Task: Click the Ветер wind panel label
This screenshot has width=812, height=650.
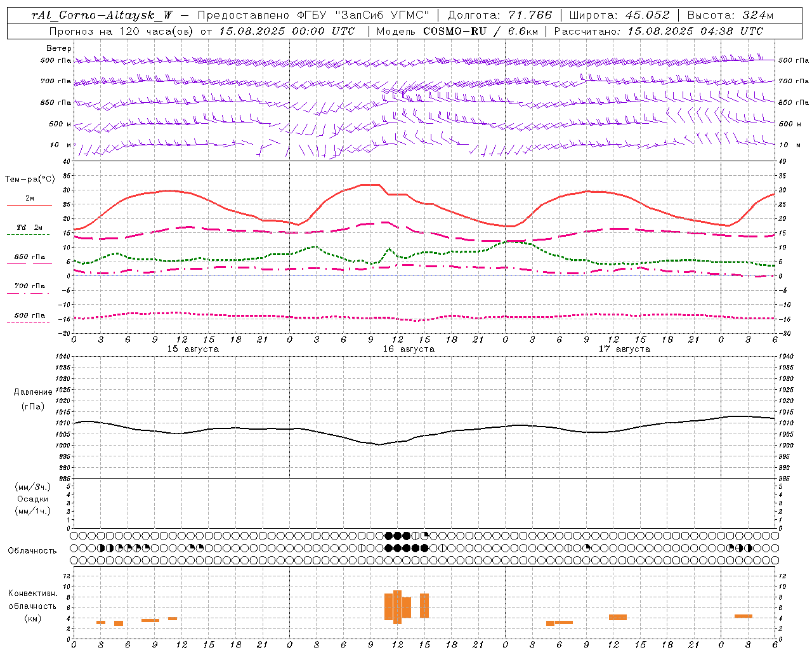Action: [x=59, y=48]
